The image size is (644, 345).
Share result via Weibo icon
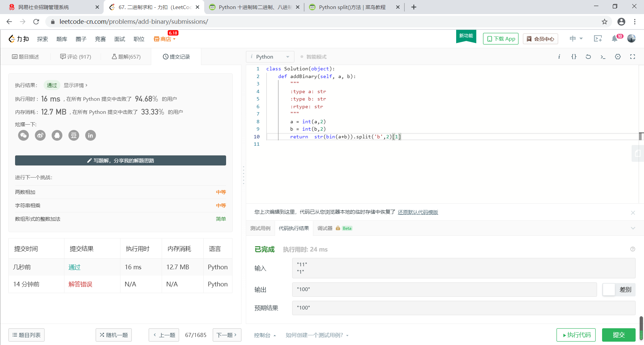pyautogui.click(x=40, y=135)
